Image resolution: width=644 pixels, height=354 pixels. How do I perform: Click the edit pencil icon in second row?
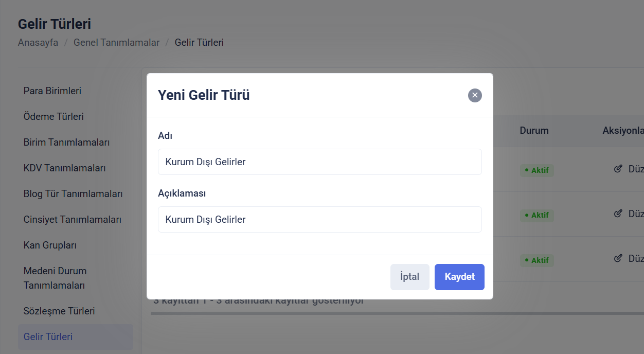pyautogui.click(x=618, y=214)
